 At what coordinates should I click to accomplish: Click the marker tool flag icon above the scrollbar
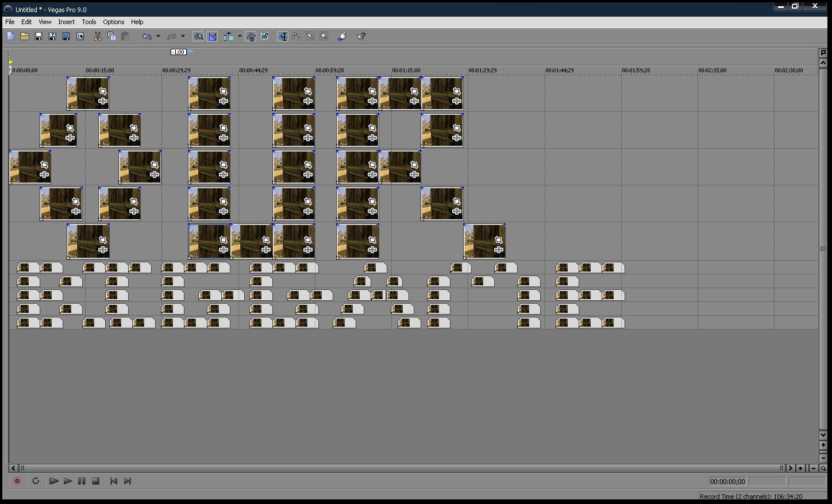click(x=823, y=53)
